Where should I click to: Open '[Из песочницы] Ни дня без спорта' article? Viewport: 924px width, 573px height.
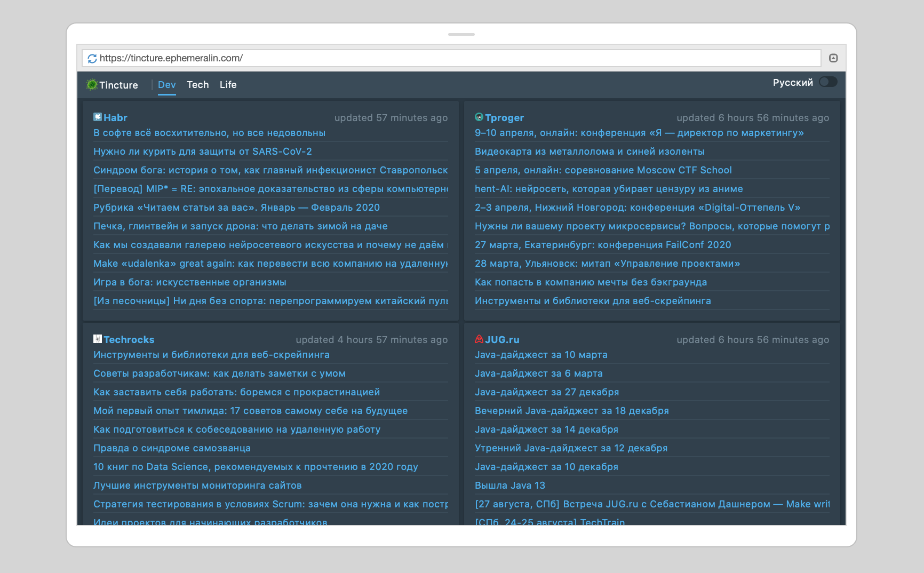pyautogui.click(x=270, y=301)
